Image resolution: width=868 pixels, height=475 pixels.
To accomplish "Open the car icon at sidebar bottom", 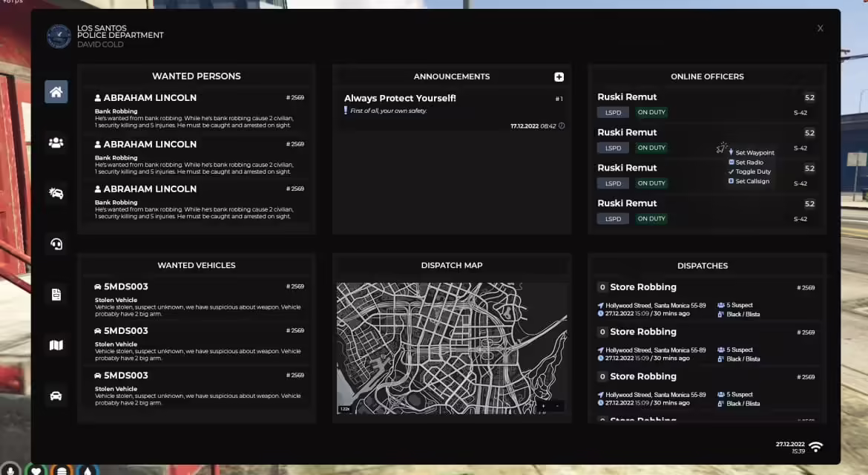I will [56, 396].
